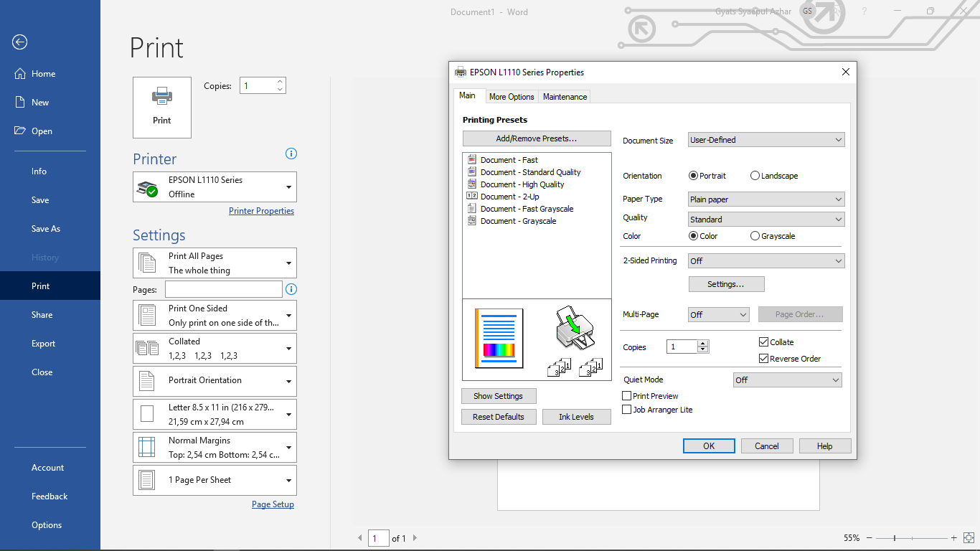Open the Printer Properties link
The height and width of the screenshot is (551, 980).
(x=261, y=211)
